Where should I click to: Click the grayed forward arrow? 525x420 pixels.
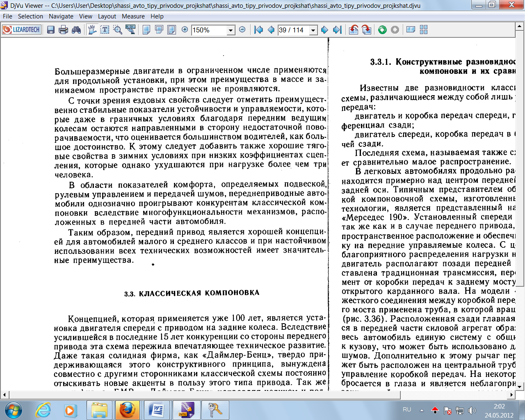point(395,30)
